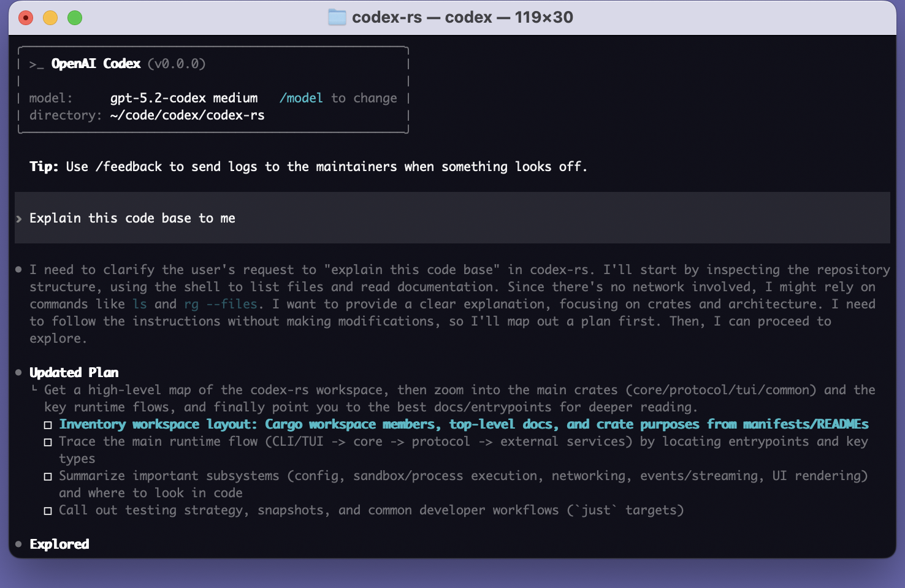
Task: Click the 'directory:' label in the header box
Action: [x=66, y=115]
